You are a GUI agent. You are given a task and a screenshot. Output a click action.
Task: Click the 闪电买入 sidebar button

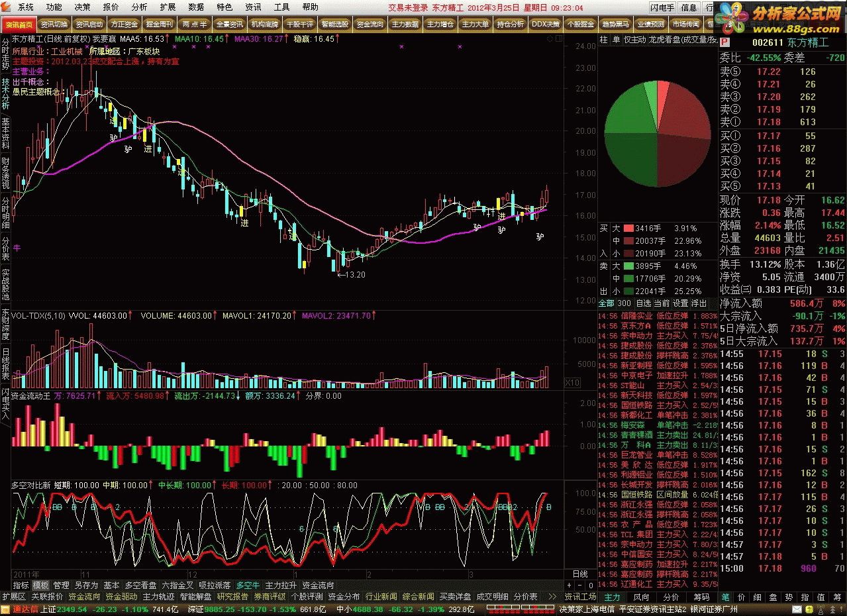point(5,405)
